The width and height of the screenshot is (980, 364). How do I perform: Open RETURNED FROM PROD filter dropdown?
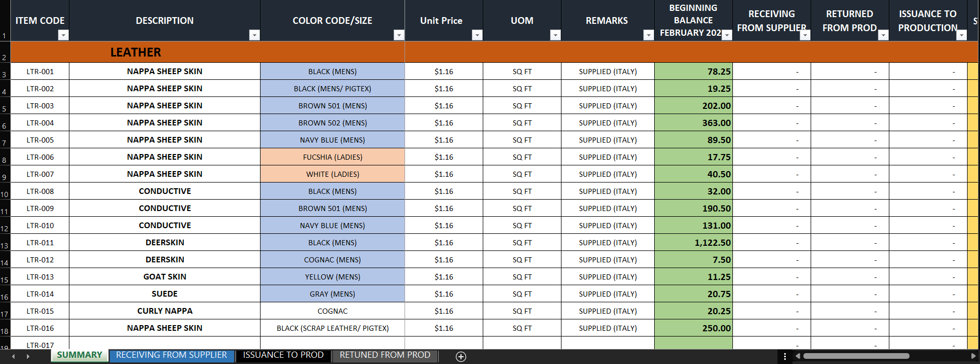pyautogui.click(x=884, y=35)
